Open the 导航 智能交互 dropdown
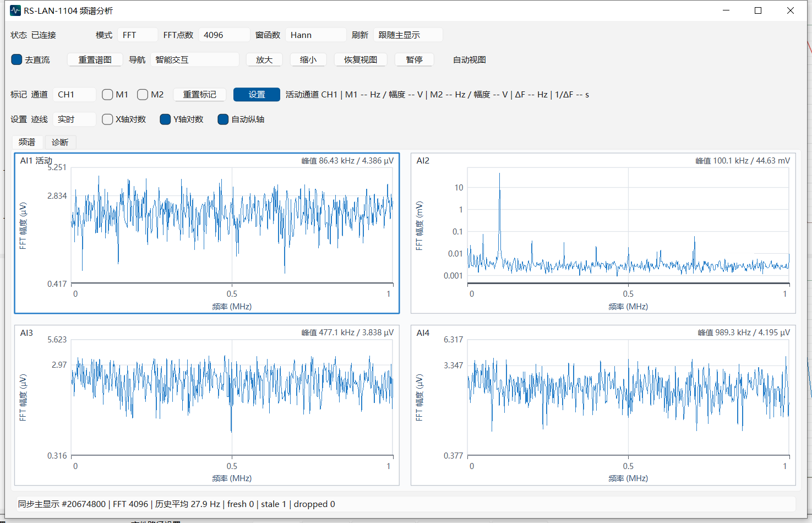The image size is (812, 523). tap(195, 60)
